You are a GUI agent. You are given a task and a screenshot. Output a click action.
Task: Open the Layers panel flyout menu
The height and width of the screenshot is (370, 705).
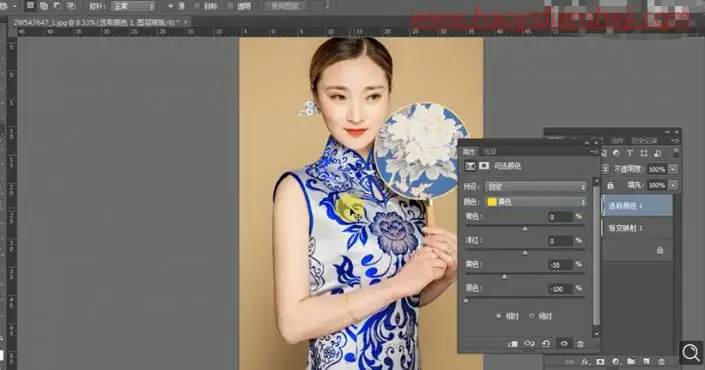tap(676, 141)
